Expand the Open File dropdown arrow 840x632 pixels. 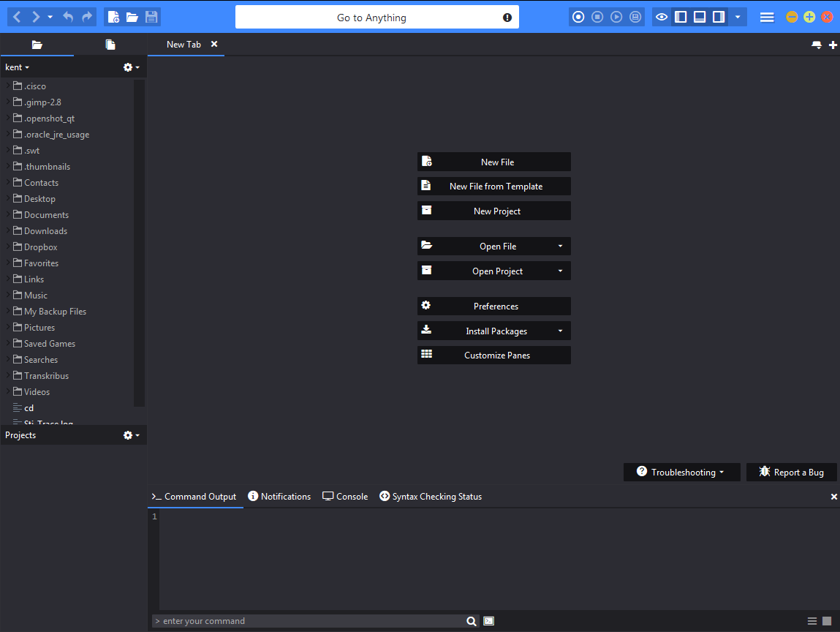[x=561, y=247]
